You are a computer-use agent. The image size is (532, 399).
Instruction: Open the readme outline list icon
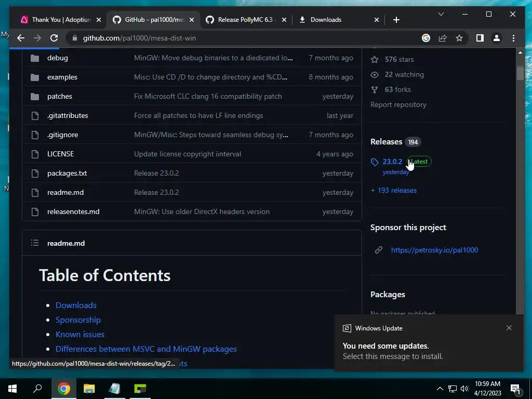(35, 243)
